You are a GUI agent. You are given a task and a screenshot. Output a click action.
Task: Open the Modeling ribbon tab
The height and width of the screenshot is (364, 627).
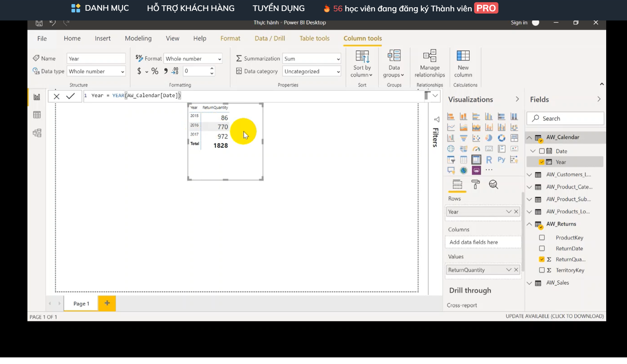(x=138, y=38)
